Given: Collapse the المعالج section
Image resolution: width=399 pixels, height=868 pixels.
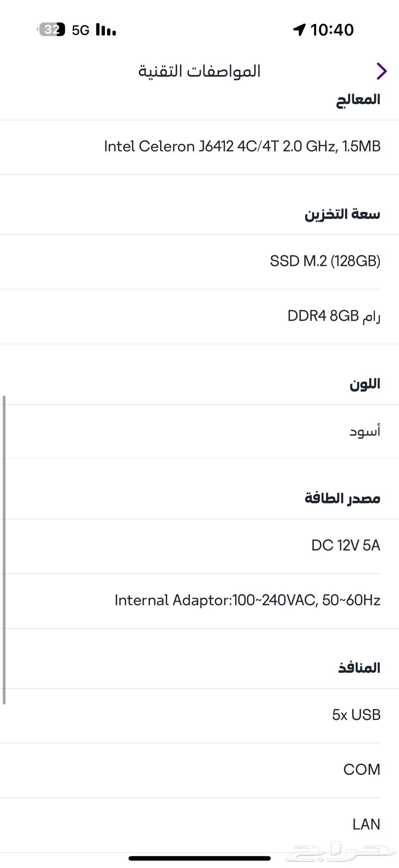Looking at the screenshot, I should [x=359, y=100].
